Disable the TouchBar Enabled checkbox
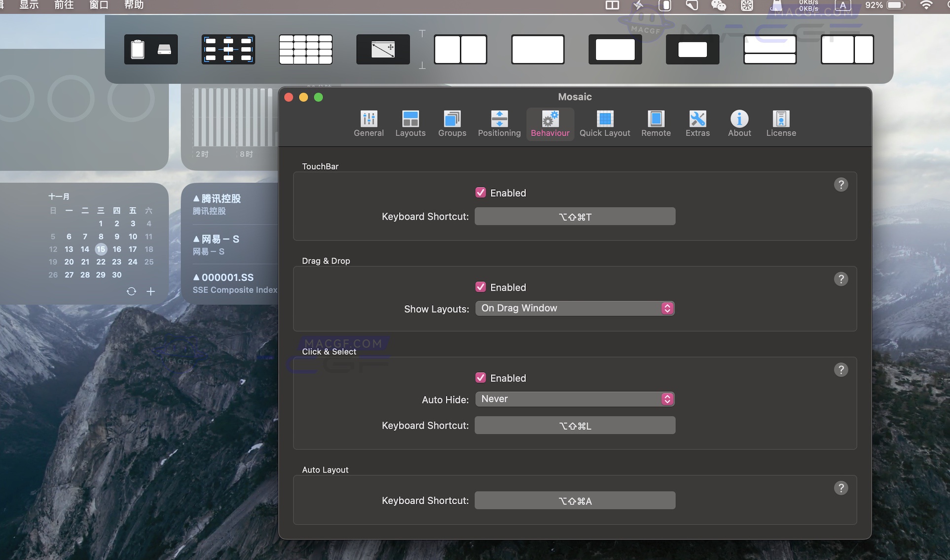The height and width of the screenshot is (560, 950). 481,192
